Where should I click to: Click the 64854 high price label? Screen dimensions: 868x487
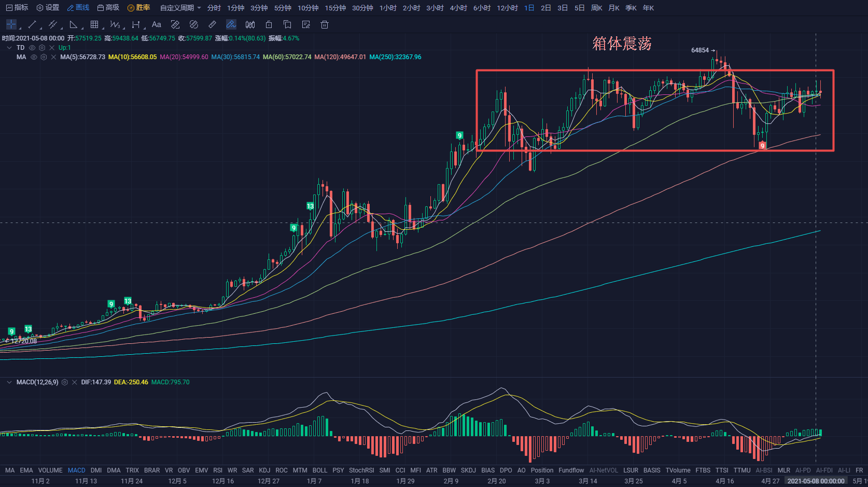tap(700, 50)
